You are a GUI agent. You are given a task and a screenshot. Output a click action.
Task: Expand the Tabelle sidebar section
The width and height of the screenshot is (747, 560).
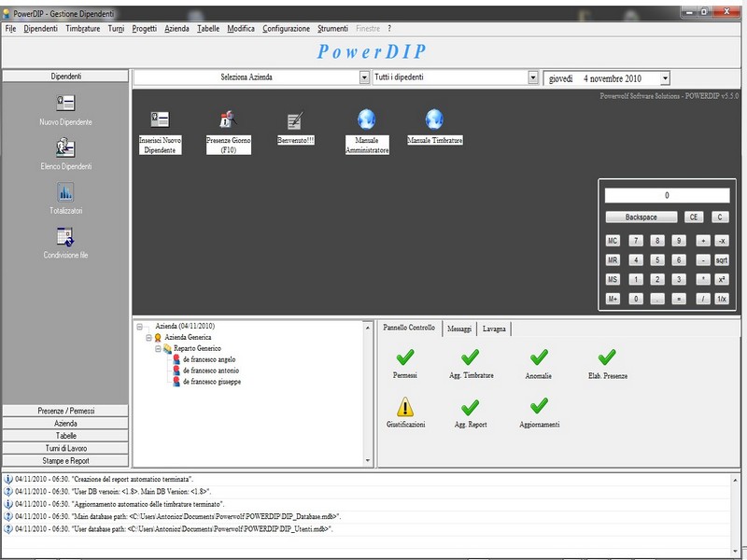[x=65, y=436]
